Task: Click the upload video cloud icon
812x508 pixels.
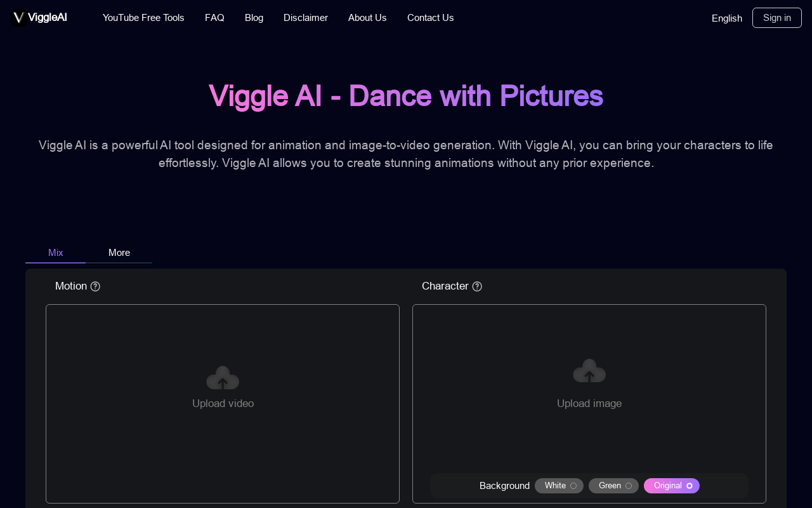Action: 223,378
